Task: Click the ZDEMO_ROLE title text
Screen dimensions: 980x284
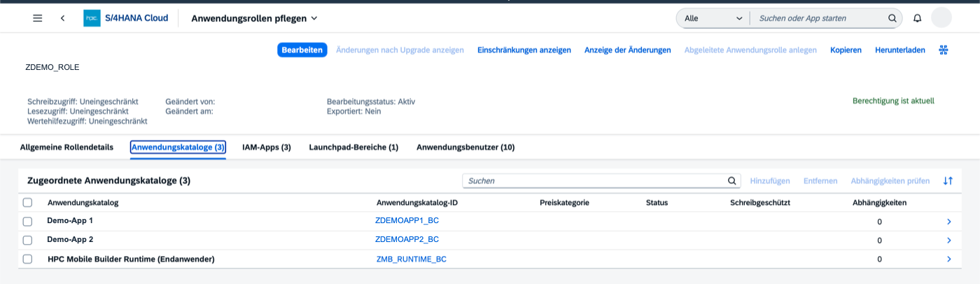Action: click(x=52, y=67)
